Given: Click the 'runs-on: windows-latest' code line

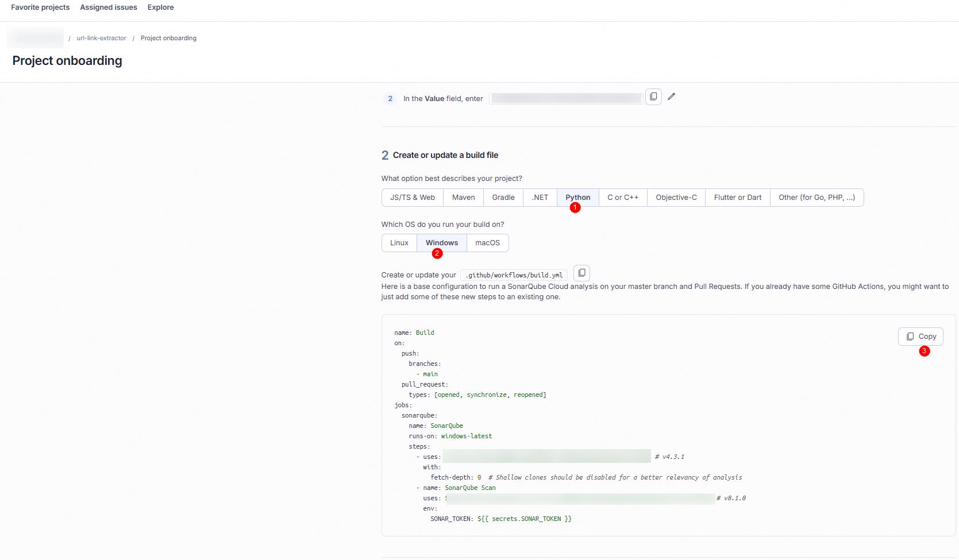Looking at the screenshot, I should pos(450,436).
